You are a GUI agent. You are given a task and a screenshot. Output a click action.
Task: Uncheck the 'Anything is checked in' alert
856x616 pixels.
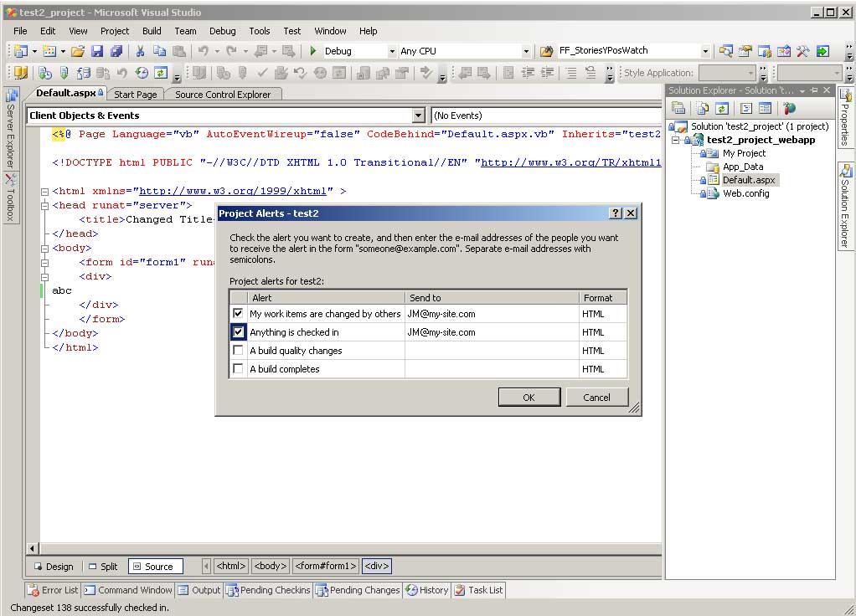point(238,331)
